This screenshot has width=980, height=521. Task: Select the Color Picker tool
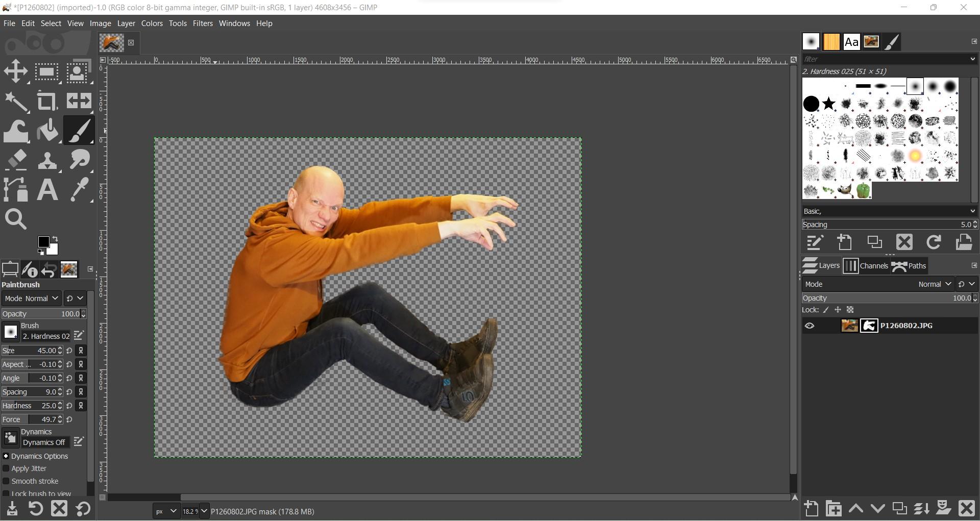click(x=79, y=189)
